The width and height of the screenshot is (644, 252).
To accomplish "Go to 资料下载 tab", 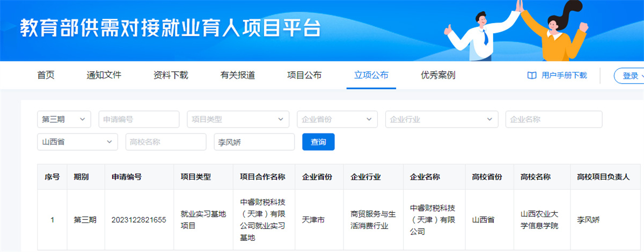I will (171, 75).
